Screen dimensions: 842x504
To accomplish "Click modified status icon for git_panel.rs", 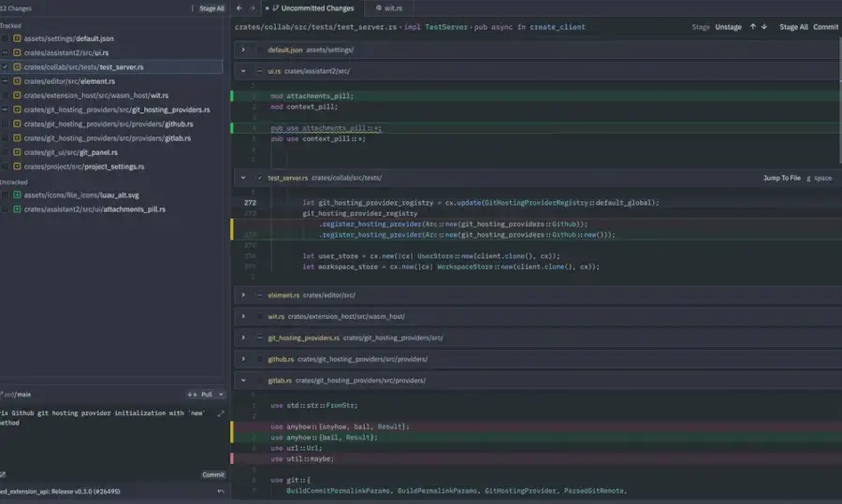I will pos(17,152).
